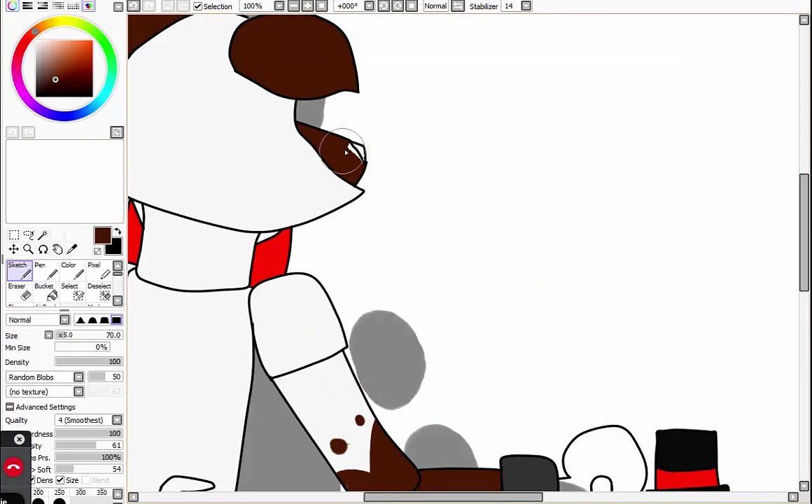The image size is (812, 504).
Task: Select the Sketch brush tab
Action: click(20, 270)
